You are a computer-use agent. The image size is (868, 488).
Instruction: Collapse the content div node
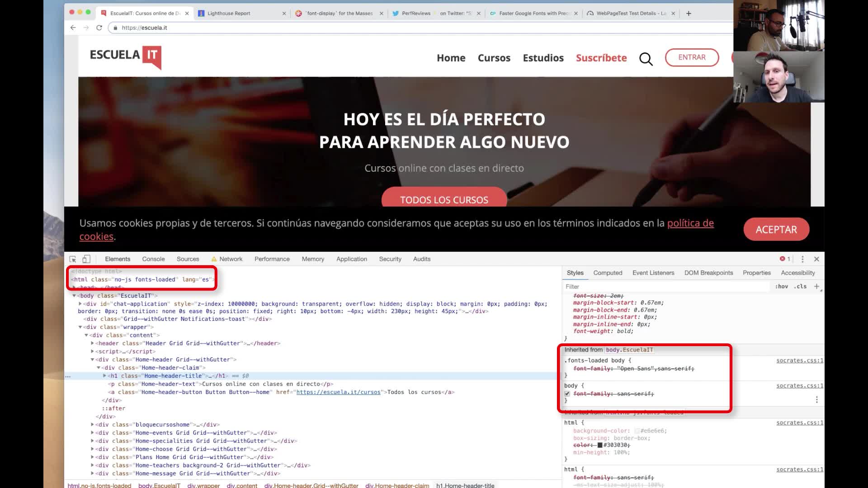coord(86,335)
